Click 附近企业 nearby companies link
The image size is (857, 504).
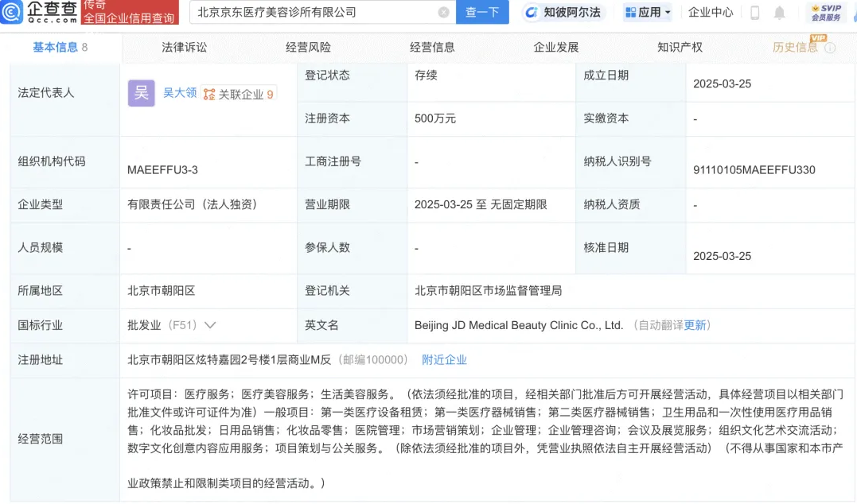pos(444,360)
